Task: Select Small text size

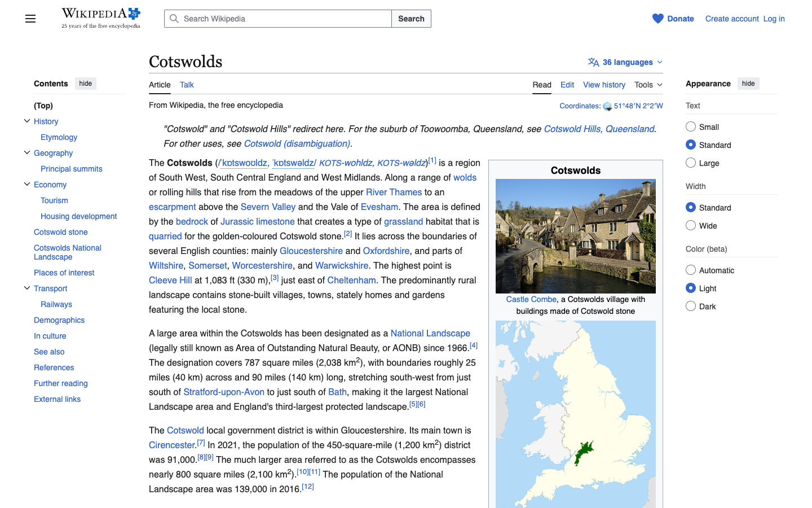Action: click(x=691, y=126)
